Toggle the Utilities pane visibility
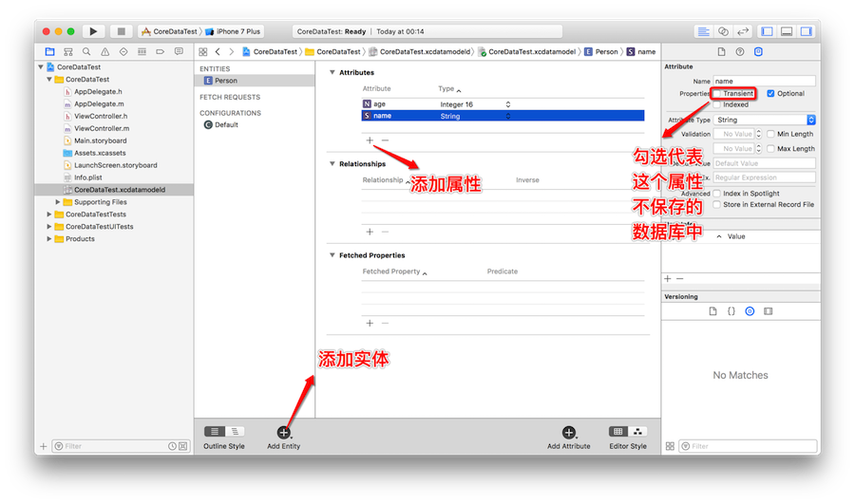 click(806, 31)
